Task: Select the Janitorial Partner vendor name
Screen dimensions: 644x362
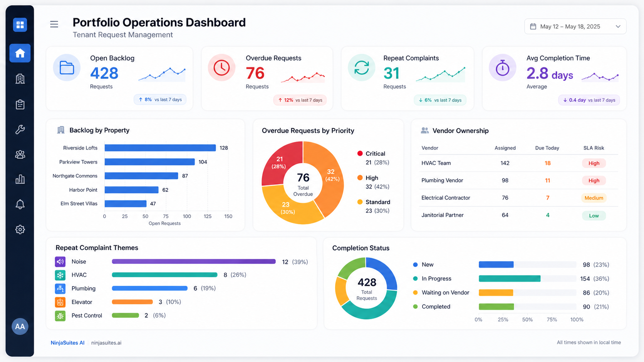Action: [442, 215]
